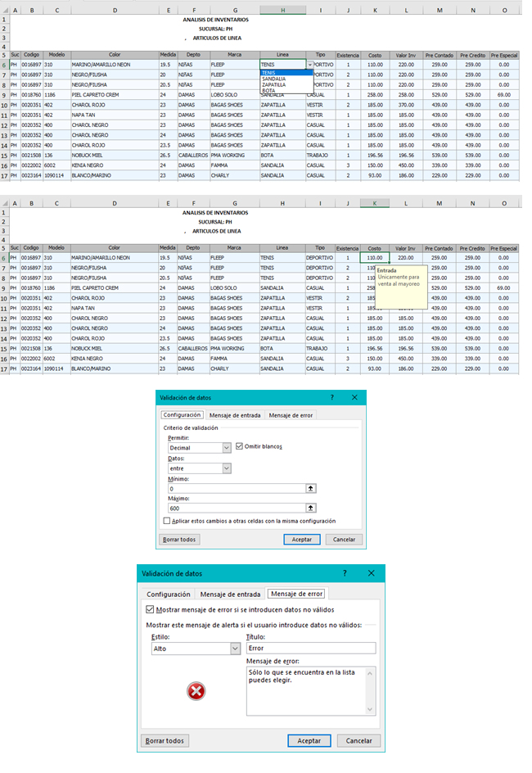
Task: Click help icon in Decimal validation dialog
Action: point(332,397)
